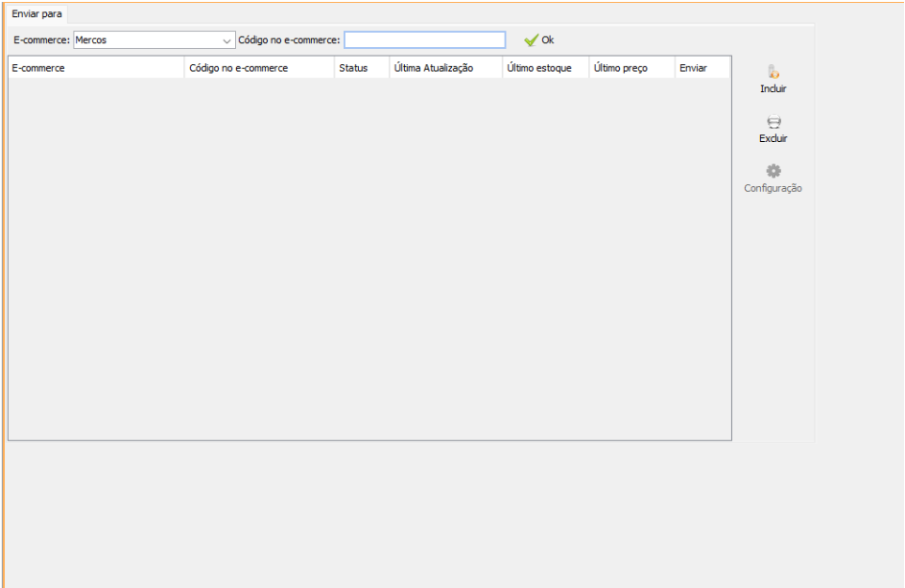Screen dimensions: 905x588
Task: Select the Mercos value in E-commerce combo box
Action: [146, 40]
